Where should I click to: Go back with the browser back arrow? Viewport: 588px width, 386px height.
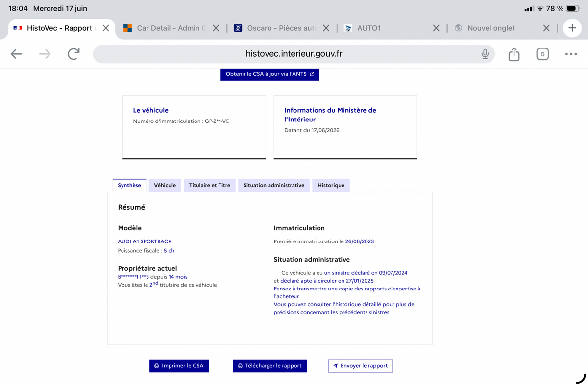[x=17, y=54]
